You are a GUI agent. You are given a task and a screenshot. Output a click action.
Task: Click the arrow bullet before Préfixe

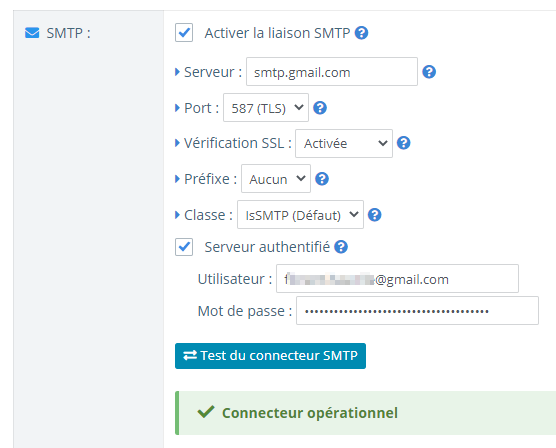click(178, 179)
